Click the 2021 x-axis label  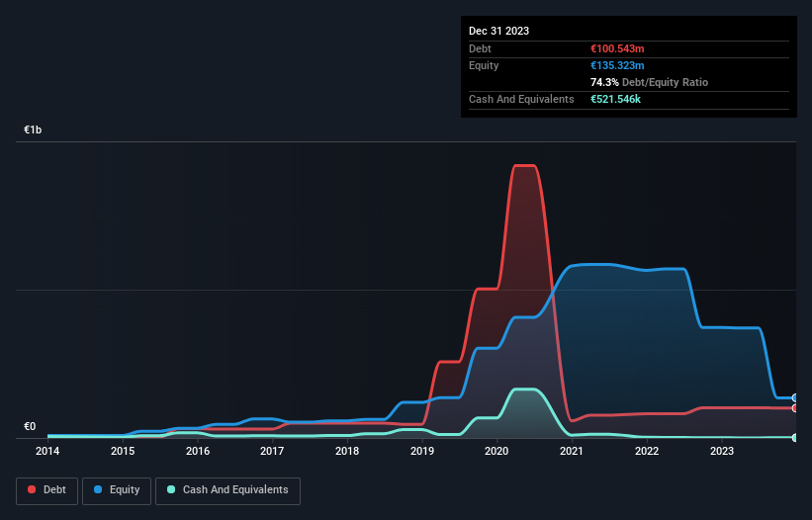pyautogui.click(x=572, y=451)
